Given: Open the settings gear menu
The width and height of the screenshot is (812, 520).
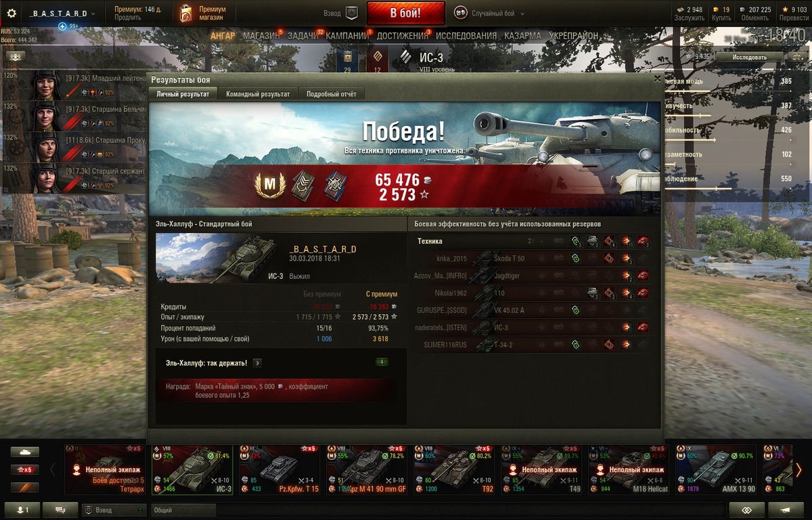Looking at the screenshot, I should coord(11,13).
